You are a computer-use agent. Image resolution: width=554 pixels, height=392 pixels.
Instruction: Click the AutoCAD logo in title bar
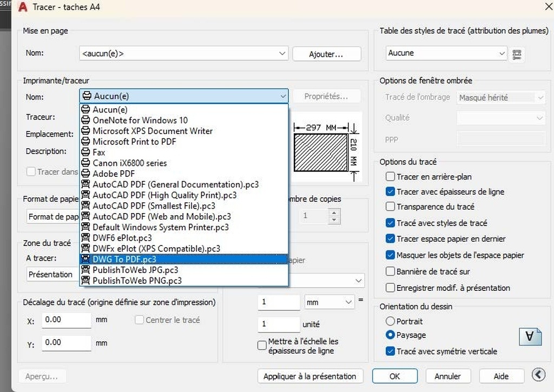click(23, 7)
